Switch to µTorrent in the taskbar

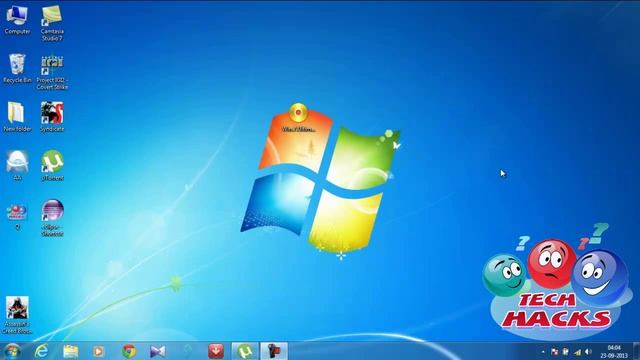tap(245, 351)
